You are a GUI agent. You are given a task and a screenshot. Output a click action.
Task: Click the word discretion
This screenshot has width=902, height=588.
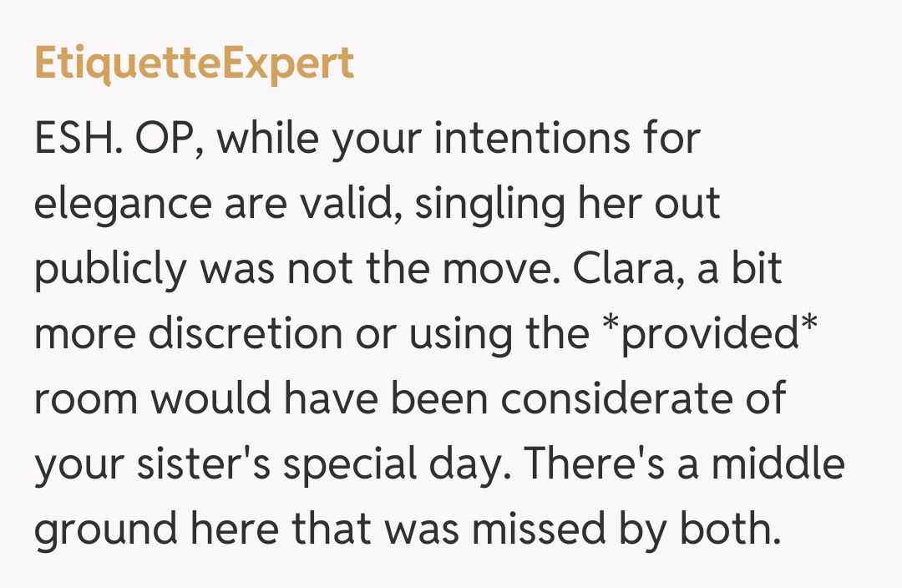tap(246, 334)
